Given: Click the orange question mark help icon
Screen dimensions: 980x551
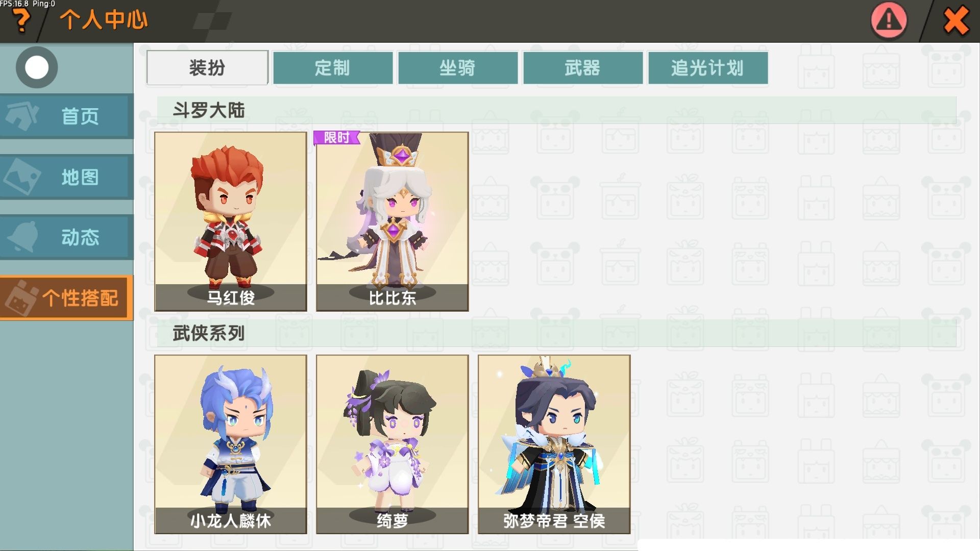Looking at the screenshot, I should click(x=22, y=21).
